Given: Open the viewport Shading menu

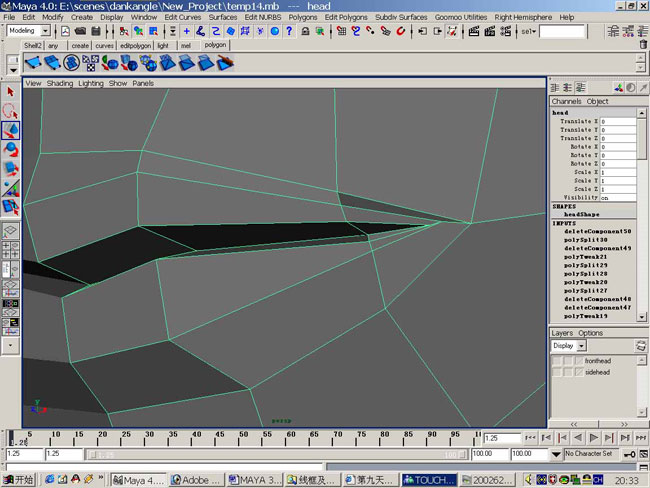Looking at the screenshot, I should 60,83.
